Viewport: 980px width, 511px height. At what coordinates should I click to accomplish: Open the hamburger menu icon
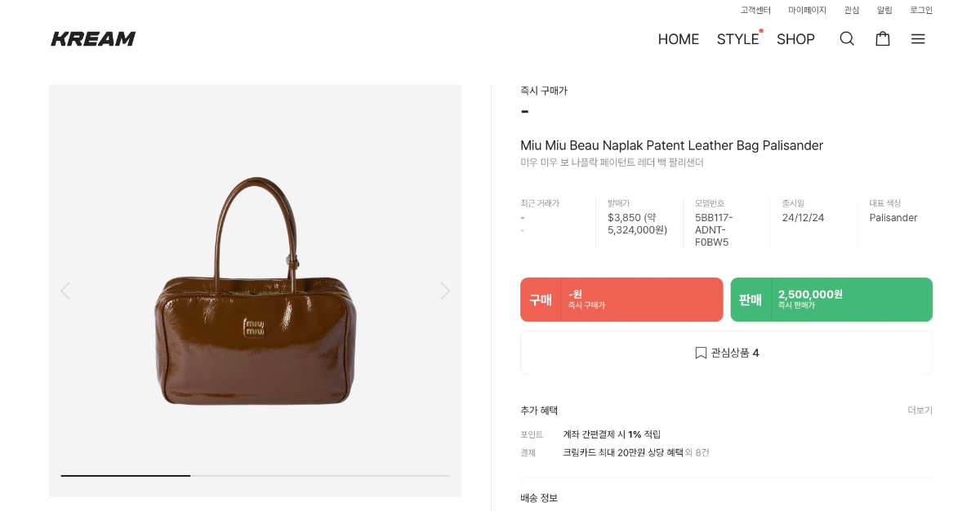tap(918, 38)
